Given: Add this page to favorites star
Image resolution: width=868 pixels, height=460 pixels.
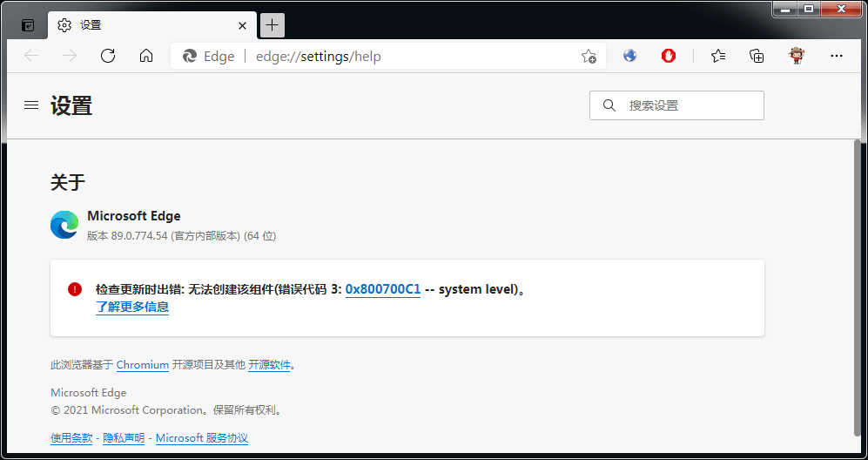Looking at the screenshot, I should click(589, 57).
